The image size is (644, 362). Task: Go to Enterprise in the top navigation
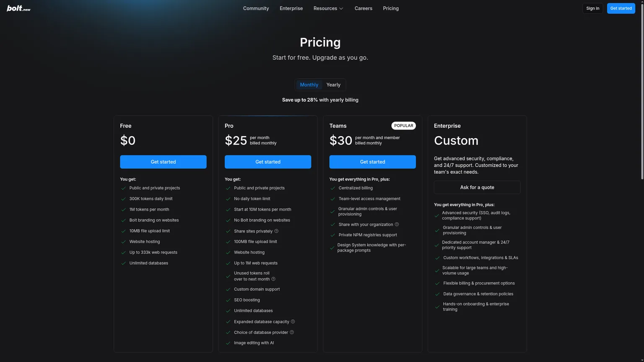(291, 8)
